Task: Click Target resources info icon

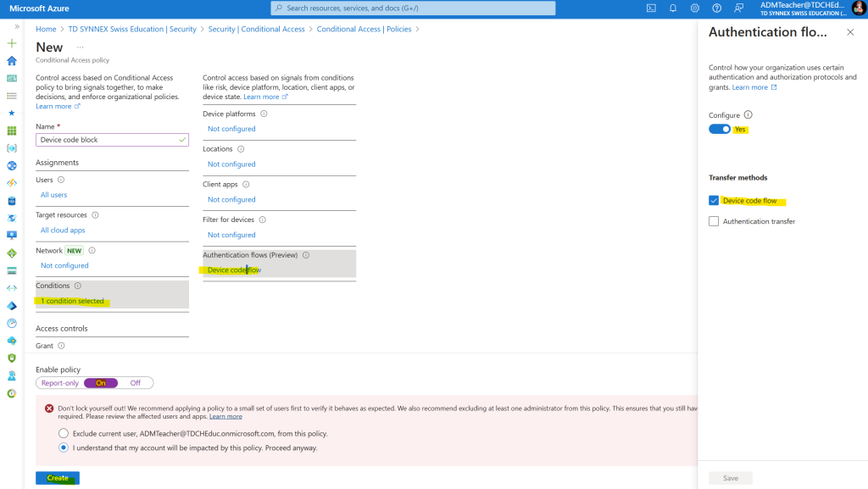Action: [x=95, y=215]
